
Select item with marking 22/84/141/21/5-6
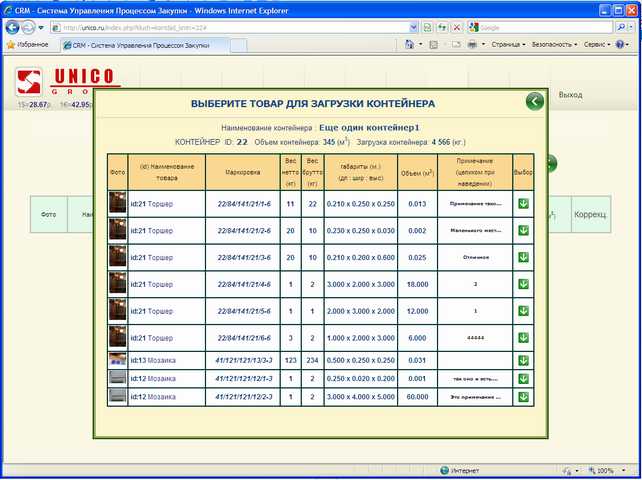coord(523,311)
